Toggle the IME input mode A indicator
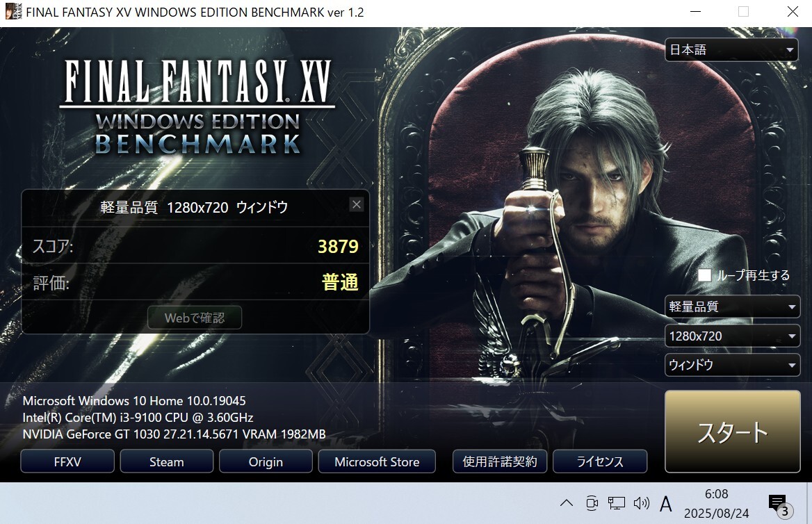Viewport: 812px width, 524px height. point(666,503)
